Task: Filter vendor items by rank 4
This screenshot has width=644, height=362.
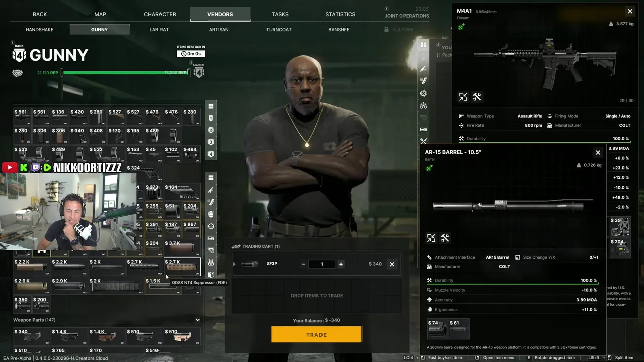Action: [211, 154]
